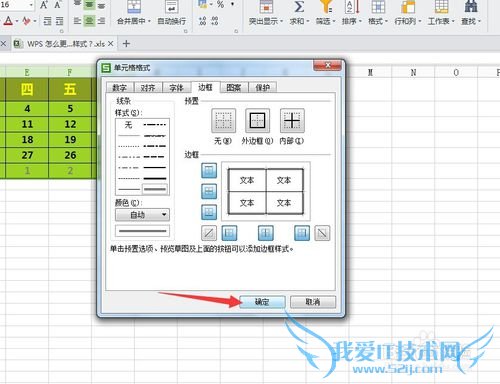Switch to the 数字 tab

point(120,88)
